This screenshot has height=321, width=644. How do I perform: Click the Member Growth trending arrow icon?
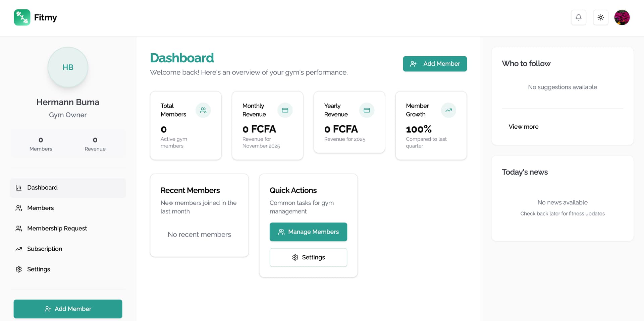point(448,110)
